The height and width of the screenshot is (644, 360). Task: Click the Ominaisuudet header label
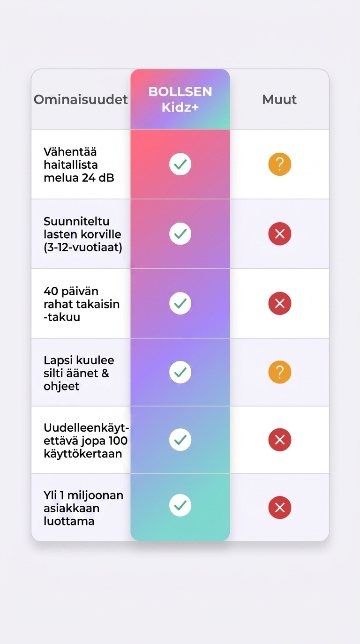pyautogui.click(x=81, y=99)
